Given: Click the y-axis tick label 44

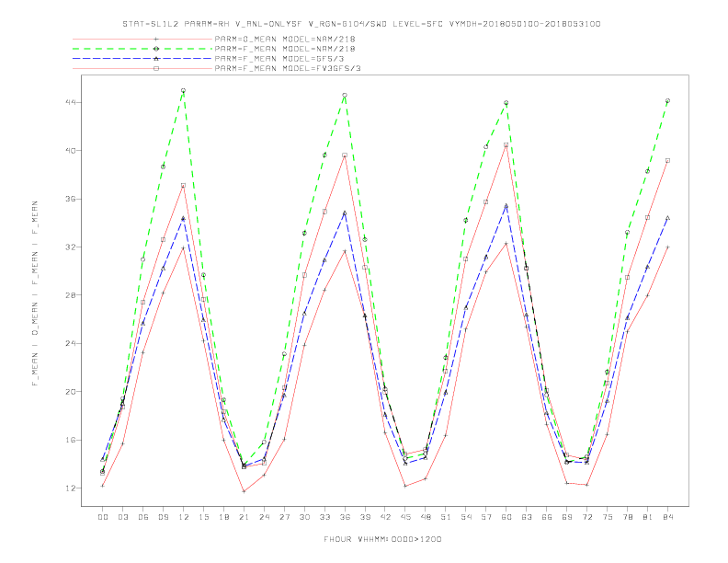Looking at the screenshot, I should pos(70,102).
